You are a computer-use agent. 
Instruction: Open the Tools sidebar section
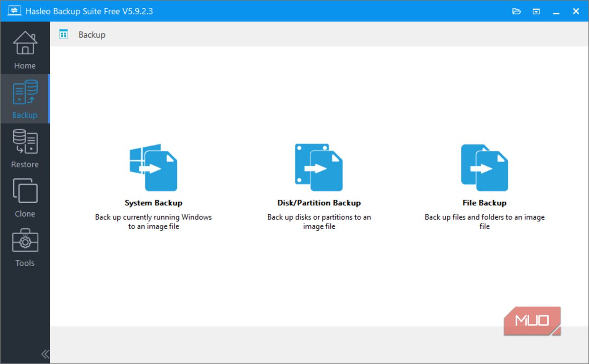tap(25, 247)
